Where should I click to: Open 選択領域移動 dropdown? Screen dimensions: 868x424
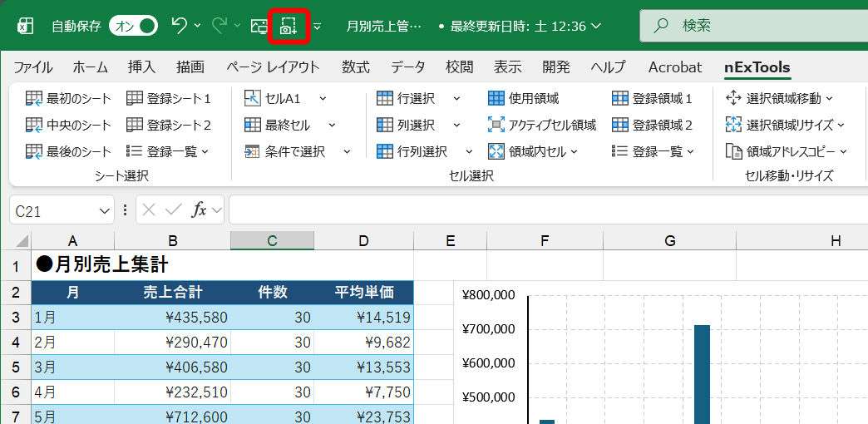(x=779, y=99)
